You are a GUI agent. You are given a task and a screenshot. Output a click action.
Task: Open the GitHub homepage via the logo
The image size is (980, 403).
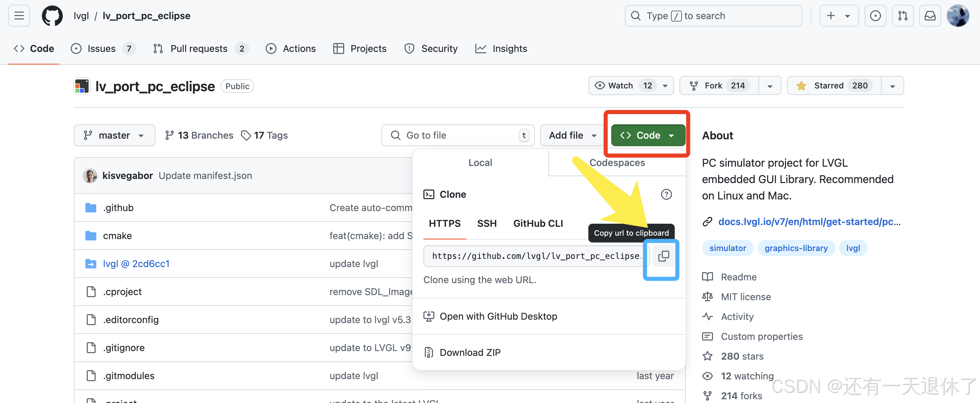click(52, 16)
